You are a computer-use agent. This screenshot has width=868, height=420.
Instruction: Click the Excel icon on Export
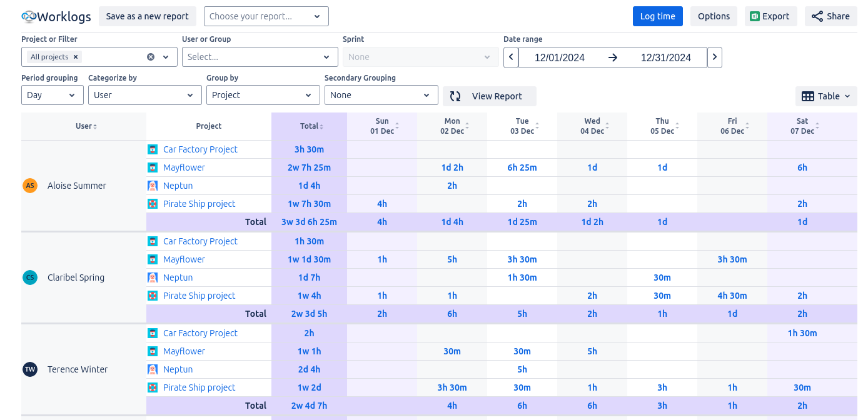(755, 16)
